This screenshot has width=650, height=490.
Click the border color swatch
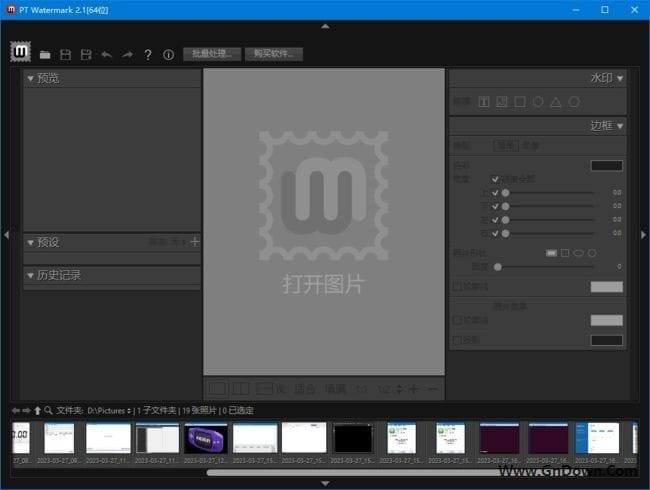tap(606, 166)
